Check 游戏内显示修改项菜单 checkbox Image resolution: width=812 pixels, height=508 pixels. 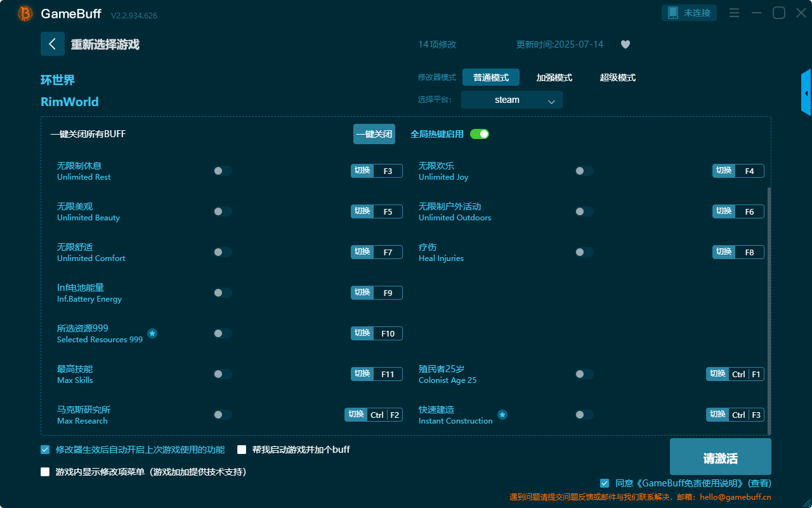point(44,472)
